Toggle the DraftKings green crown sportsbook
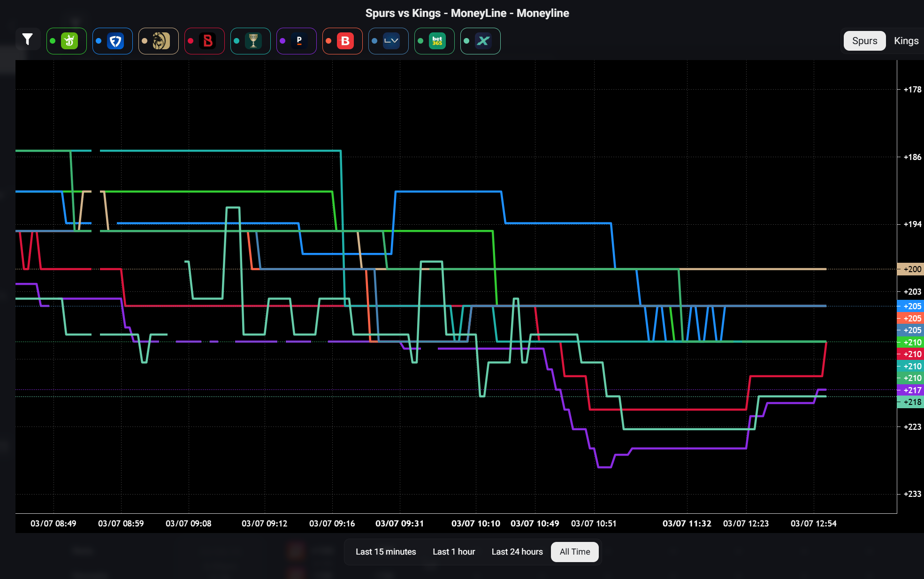This screenshot has width=924, height=579. tap(67, 41)
